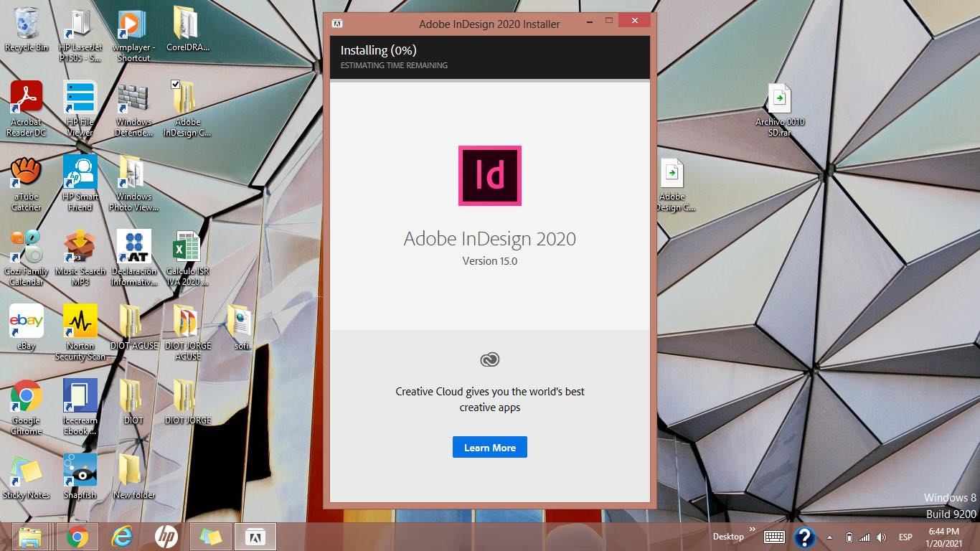Open the touch keyboard from the taskbar
The width and height of the screenshot is (980, 551).
[x=774, y=537]
